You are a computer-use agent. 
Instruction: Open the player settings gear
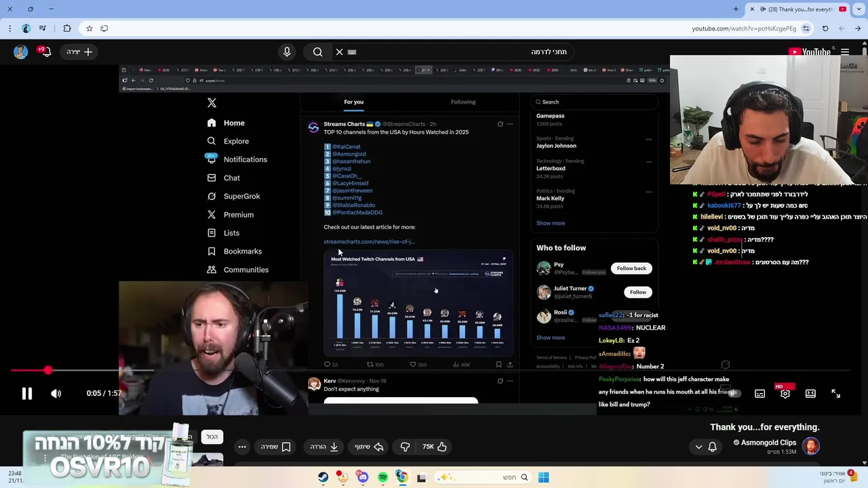pos(785,394)
